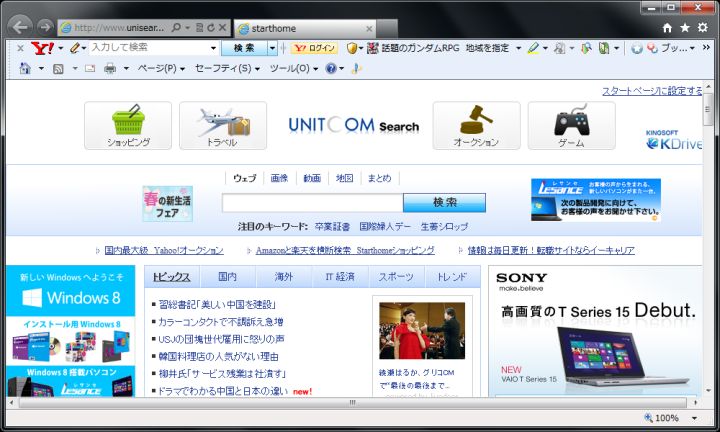Click the home icon in command bar

pyautogui.click(x=26, y=68)
